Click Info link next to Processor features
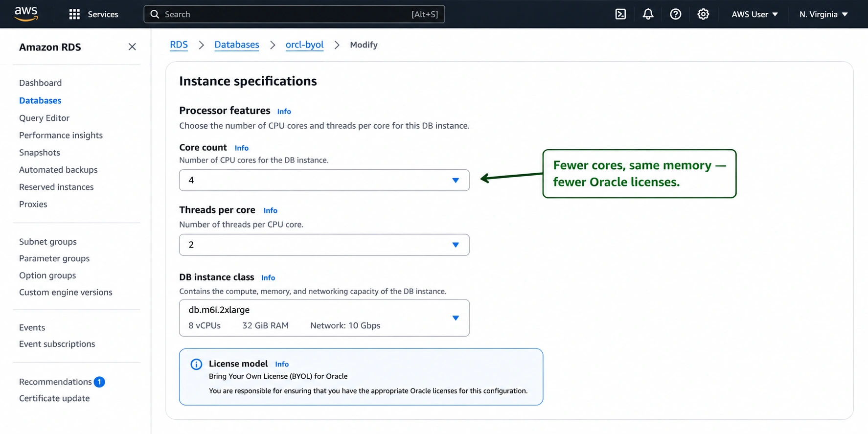The image size is (868, 434). pos(284,112)
